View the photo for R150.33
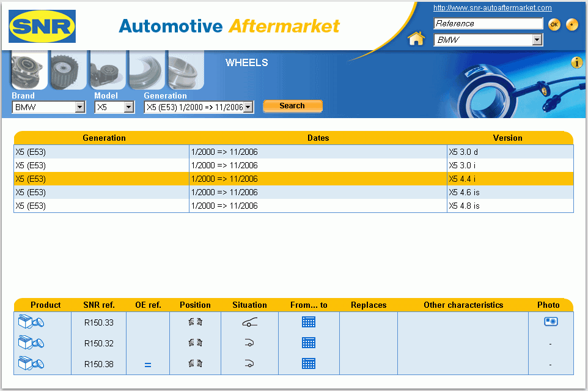 click(x=551, y=322)
